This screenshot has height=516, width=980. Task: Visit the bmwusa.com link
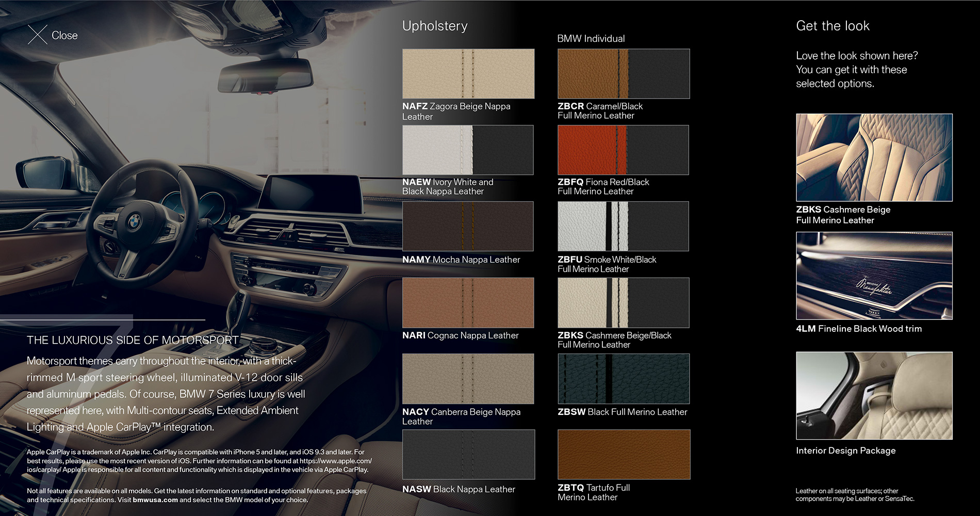coord(155,499)
